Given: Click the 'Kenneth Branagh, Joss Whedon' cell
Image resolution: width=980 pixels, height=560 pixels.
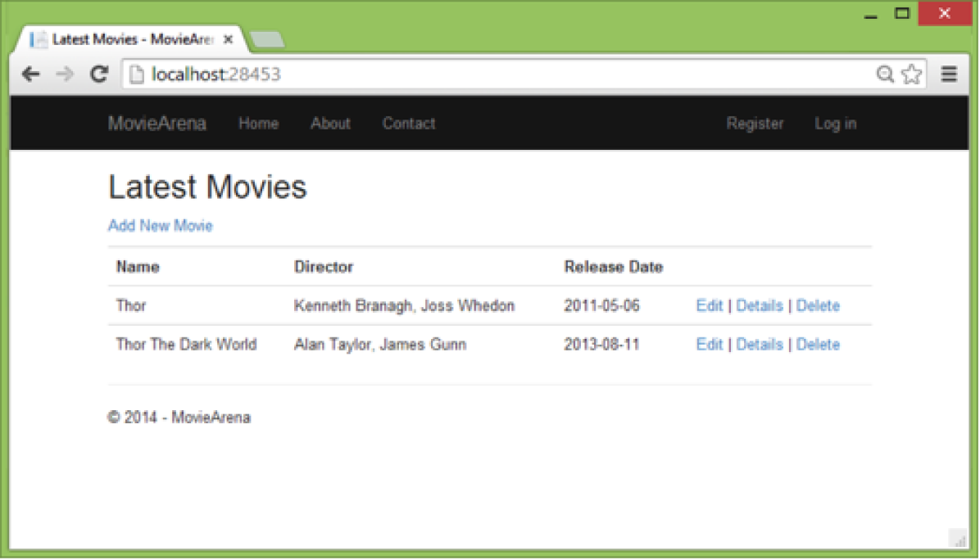Looking at the screenshot, I should pos(404,305).
